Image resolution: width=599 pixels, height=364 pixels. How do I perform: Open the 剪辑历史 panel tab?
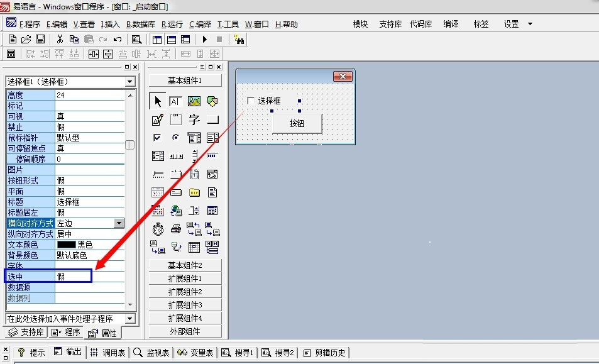[x=324, y=352]
